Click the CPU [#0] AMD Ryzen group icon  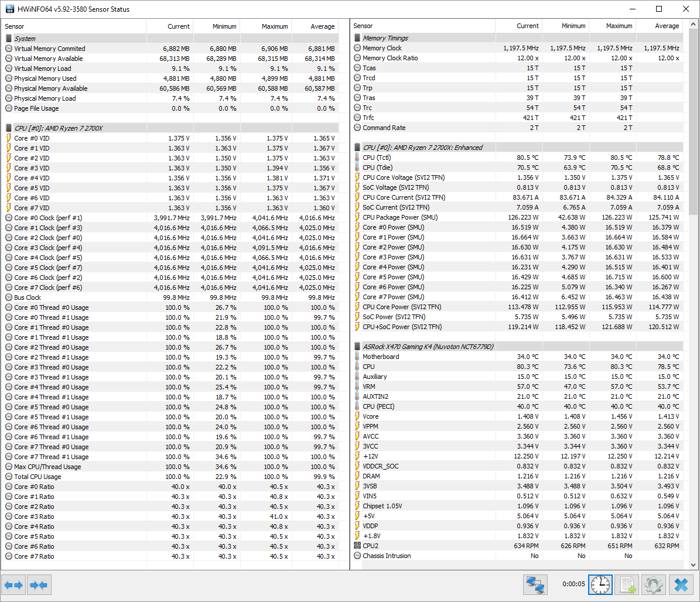point(8,128)
